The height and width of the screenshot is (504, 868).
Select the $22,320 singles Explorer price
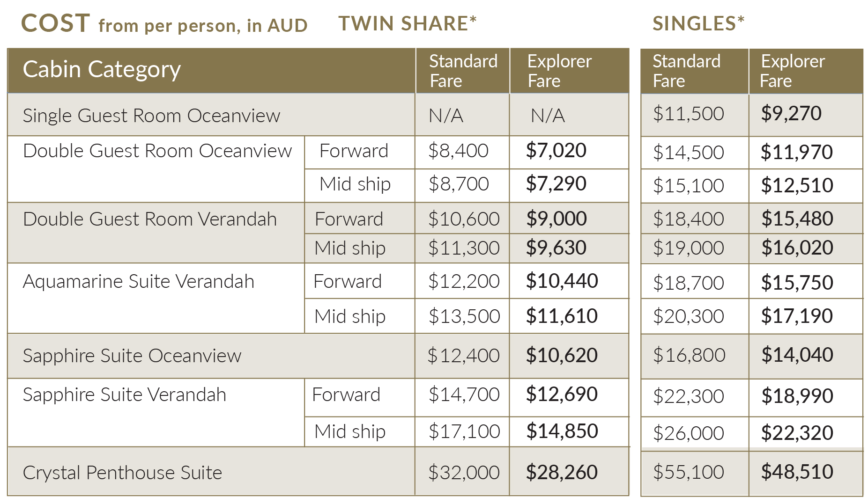(x=797, y=433)
